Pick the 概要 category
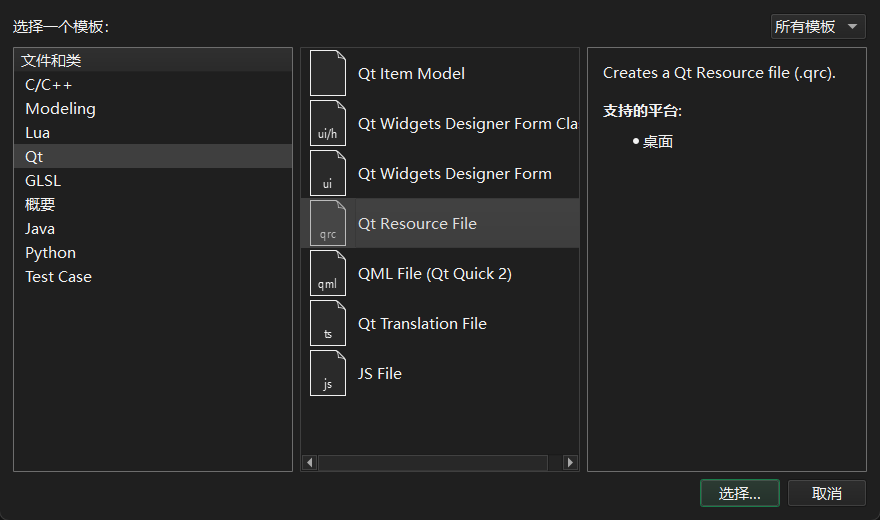The image size is (880, 520). pos(153,205)
